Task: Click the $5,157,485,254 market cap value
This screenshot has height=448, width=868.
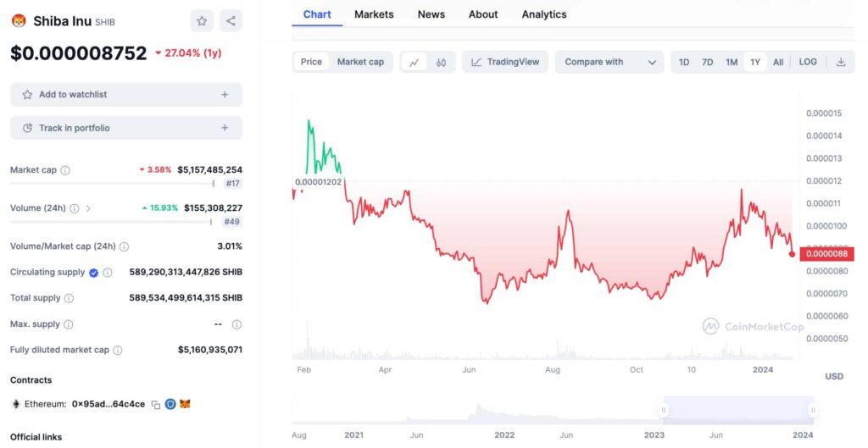Action: 210,169
